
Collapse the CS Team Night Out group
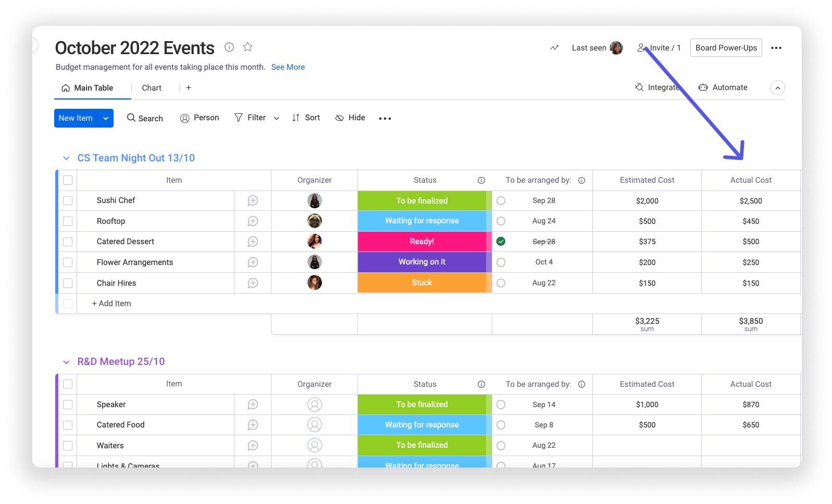coord(66,158)
